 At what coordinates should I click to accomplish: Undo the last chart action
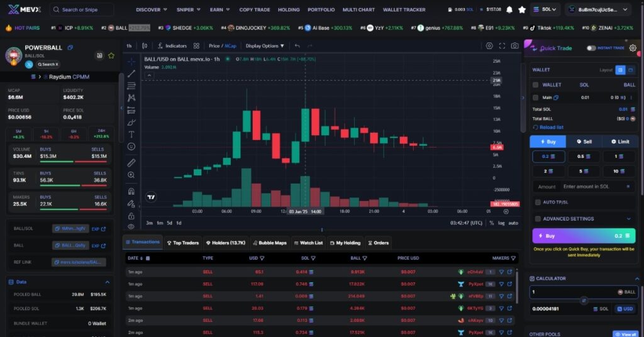297,46
